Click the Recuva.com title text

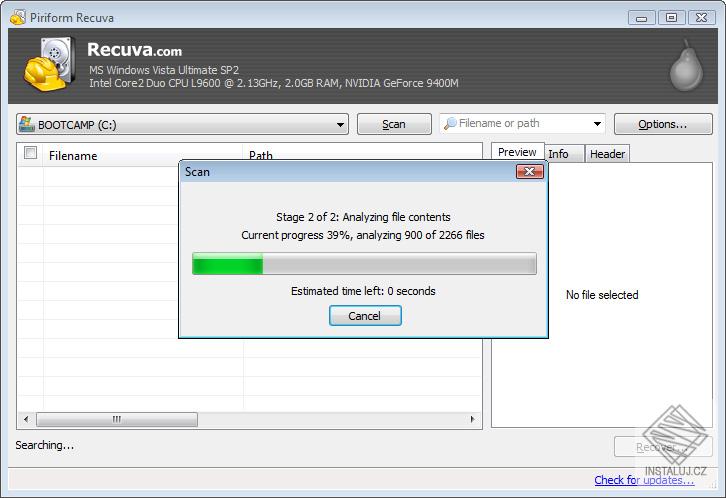tap(134, 50)
